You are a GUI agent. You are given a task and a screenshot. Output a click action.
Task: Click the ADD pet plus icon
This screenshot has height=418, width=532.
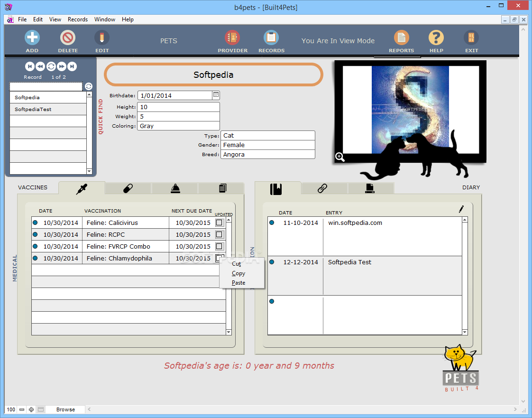pyautogui.click(x=32, y=37)
